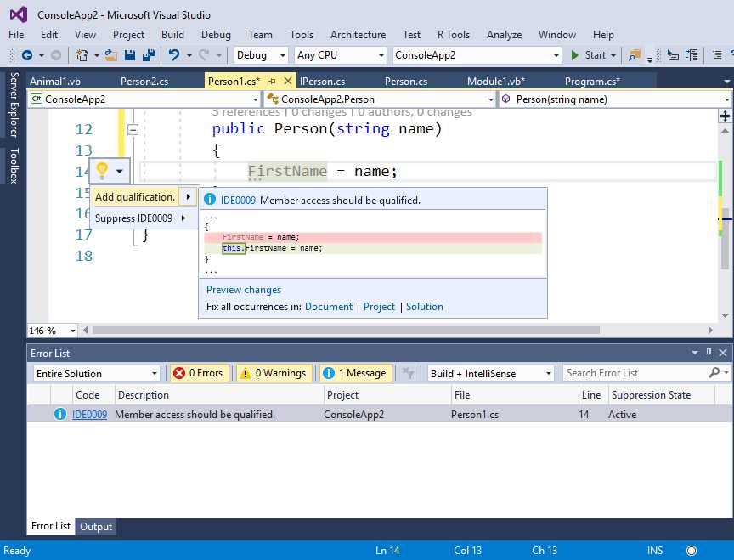The image size is (734, 560).
Task: Open the 146 % zoom dropdown
Action: (x=53, y=331)
